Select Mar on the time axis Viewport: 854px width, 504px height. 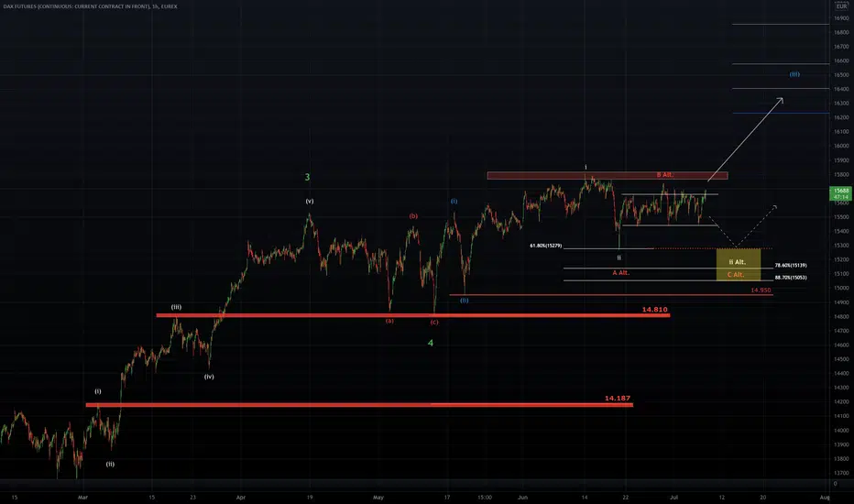[82, 497]
